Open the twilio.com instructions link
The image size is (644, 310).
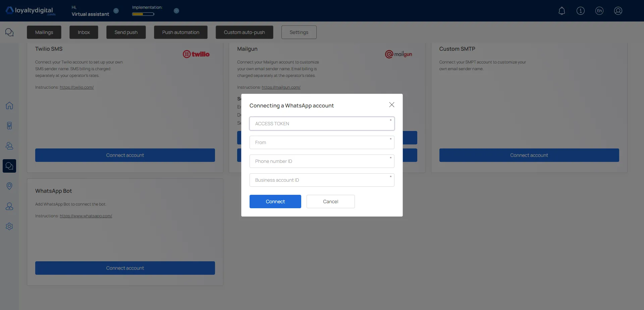click(76, 87)
